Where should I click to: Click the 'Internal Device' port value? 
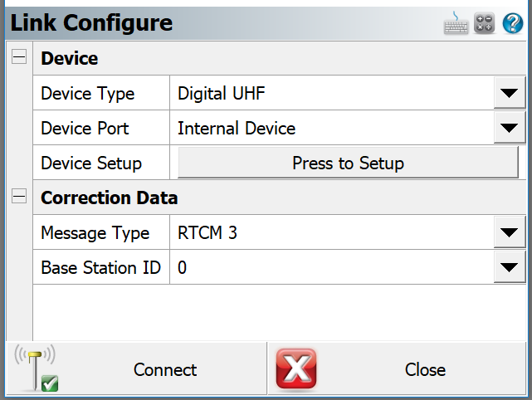[x=330, y=129]
